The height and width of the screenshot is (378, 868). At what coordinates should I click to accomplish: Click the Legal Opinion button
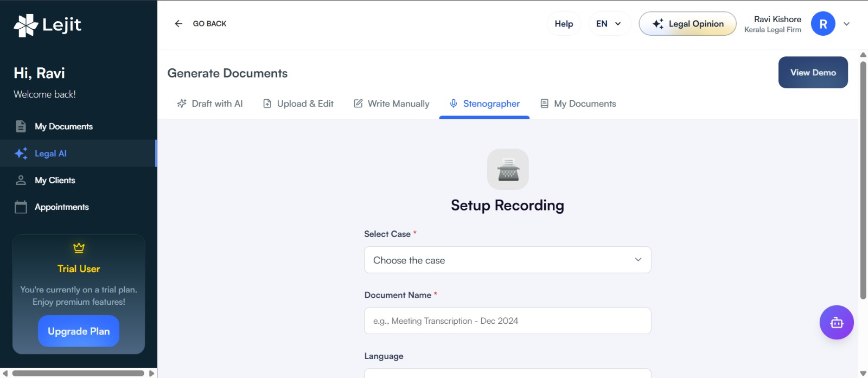(687, 24)
